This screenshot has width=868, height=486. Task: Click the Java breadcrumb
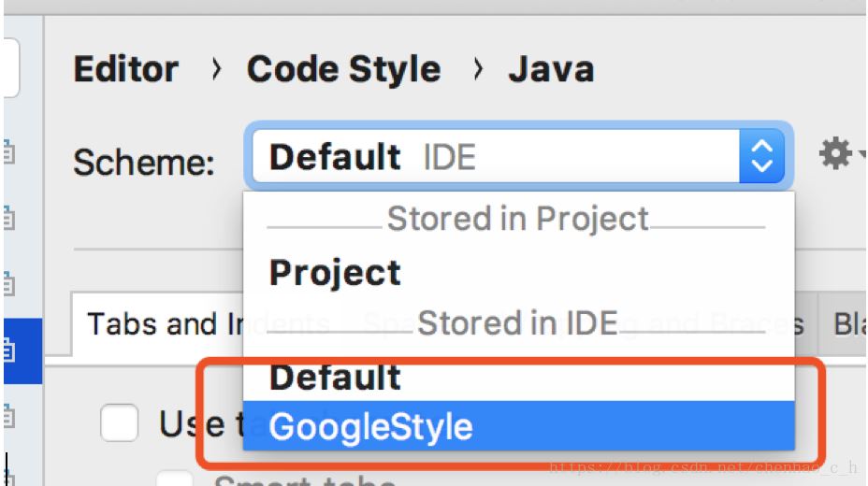[551, 70]
